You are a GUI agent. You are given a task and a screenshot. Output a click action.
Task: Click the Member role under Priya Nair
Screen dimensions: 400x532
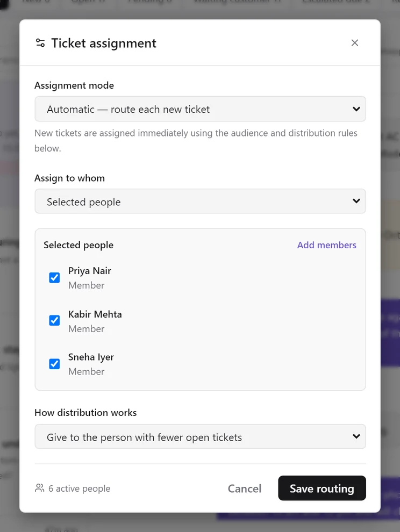(86, 285)
